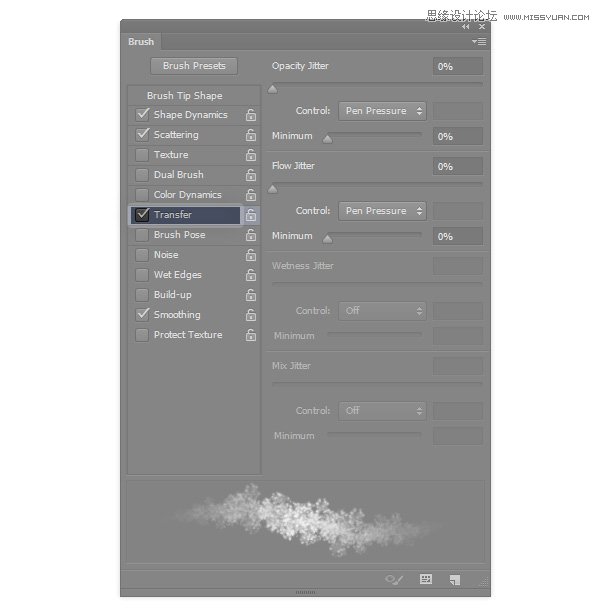The image size is (600, 613).
Task: Enable the Color Dynamics checkbox
Action: pyautogui.click(x=142, y=195)
